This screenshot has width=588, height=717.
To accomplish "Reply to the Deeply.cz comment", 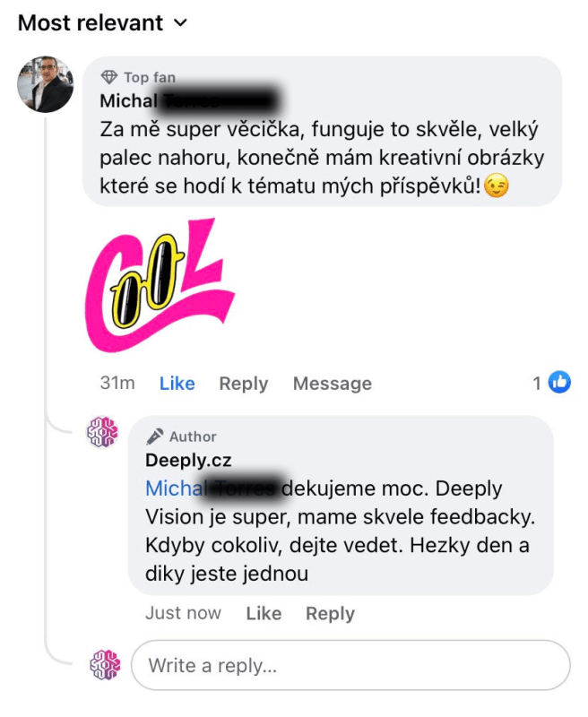I will coord(330,614).
